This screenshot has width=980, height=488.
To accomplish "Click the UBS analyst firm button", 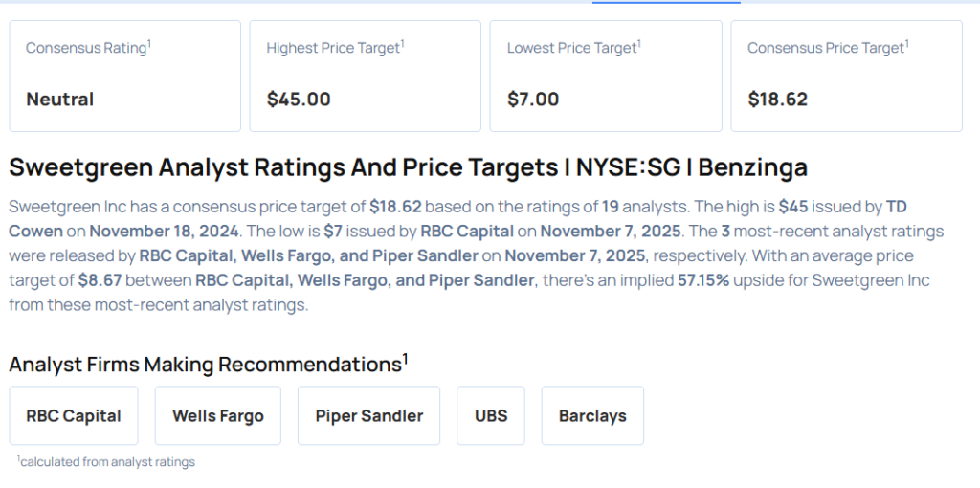I will point(491,415).
